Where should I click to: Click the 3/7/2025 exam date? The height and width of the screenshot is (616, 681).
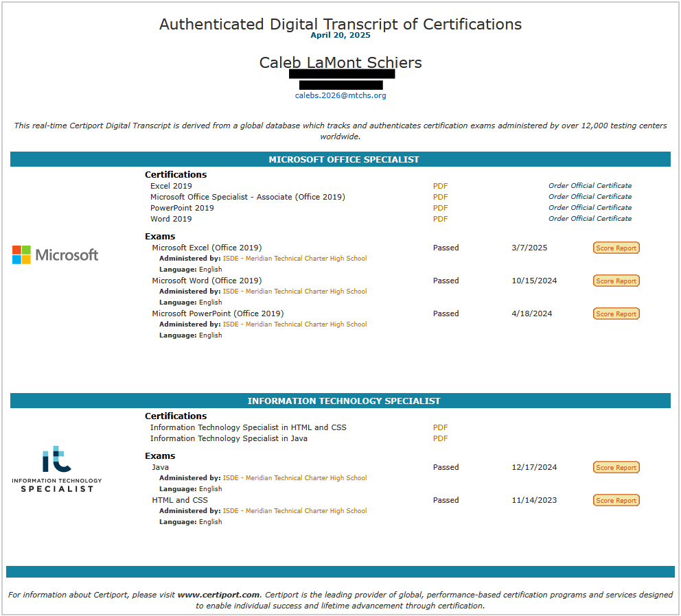(x=529, y=248)
